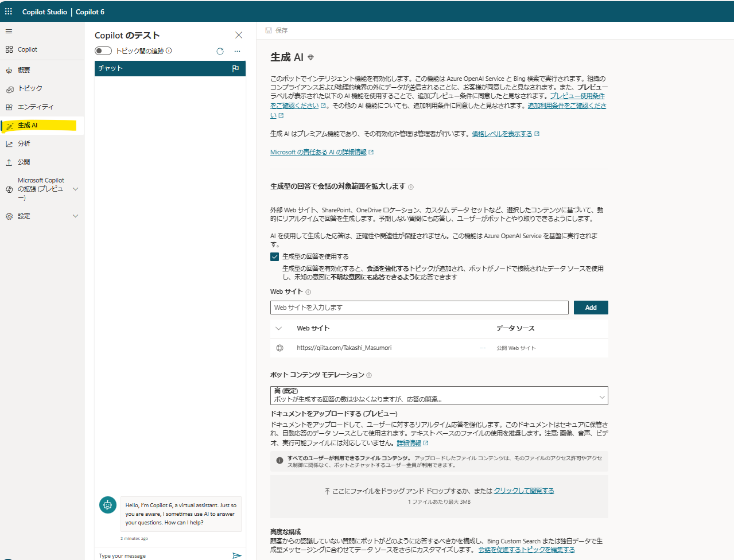Screen dimensions: 734x560
Task: Click the 保存 save button
Action: (x=277, y=30)
